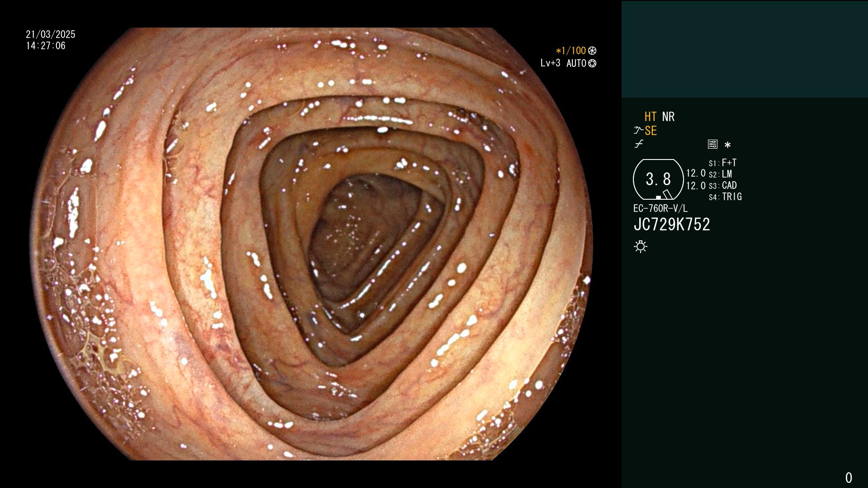Select the S1: F+T switch assignment
This screenshot has height=488, width=868.
coord(722,163)
